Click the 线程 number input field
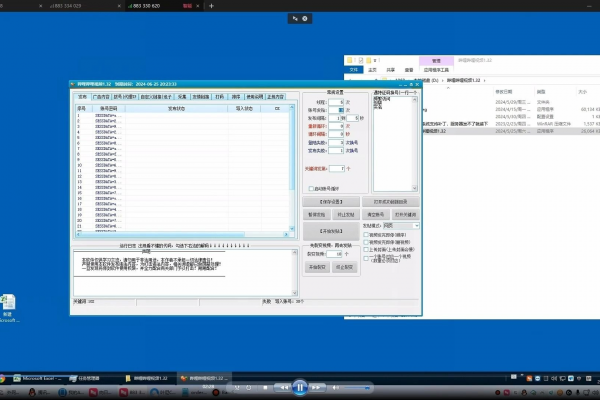This screenshot has height=400, width=600. pyautogui.click(x=339, y=103)
